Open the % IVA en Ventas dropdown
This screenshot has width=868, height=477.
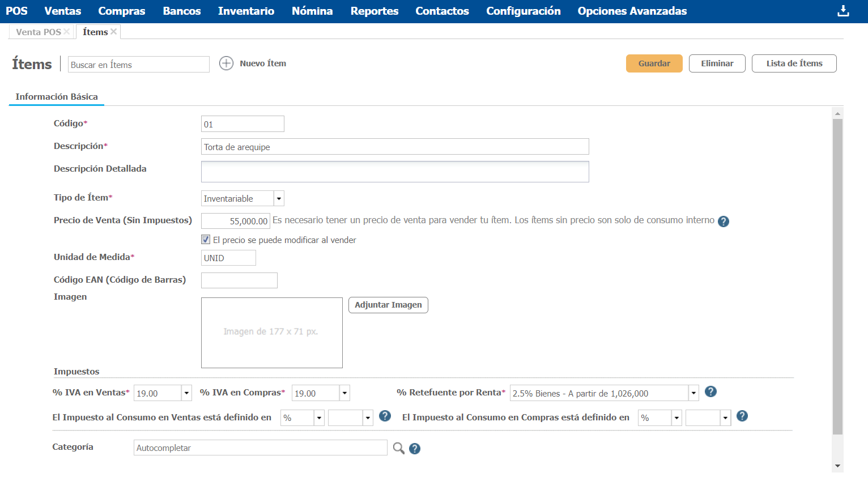coord(186,393)
